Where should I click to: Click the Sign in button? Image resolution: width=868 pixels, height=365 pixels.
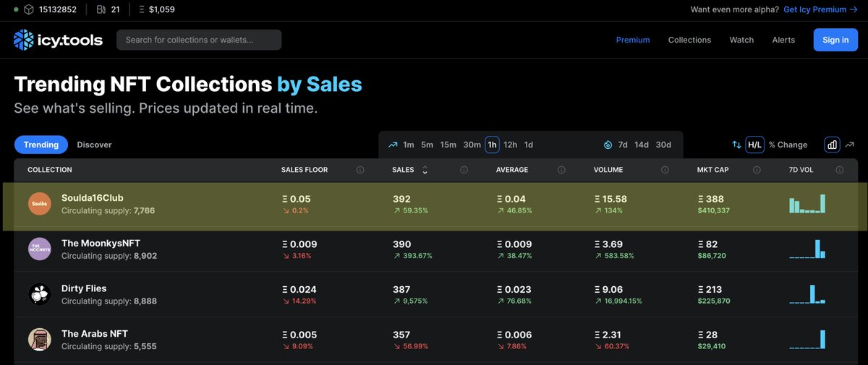pyautogui.click(x=835, y=40)
